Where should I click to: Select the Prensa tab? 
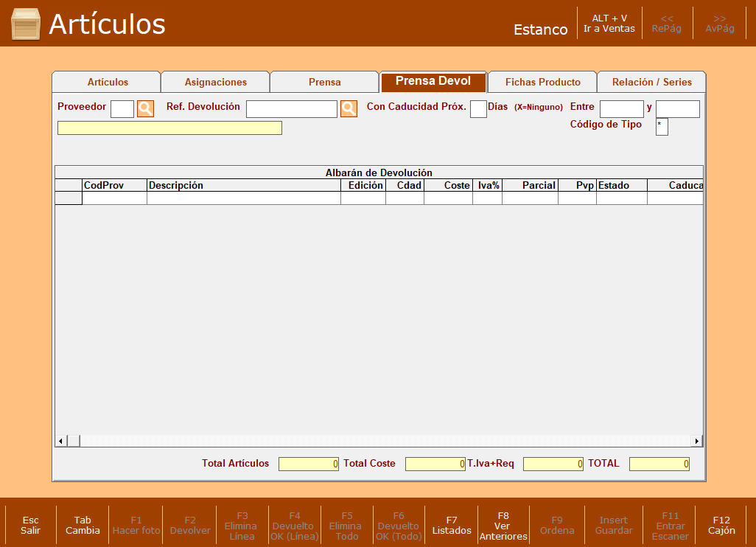click(324, 82)
